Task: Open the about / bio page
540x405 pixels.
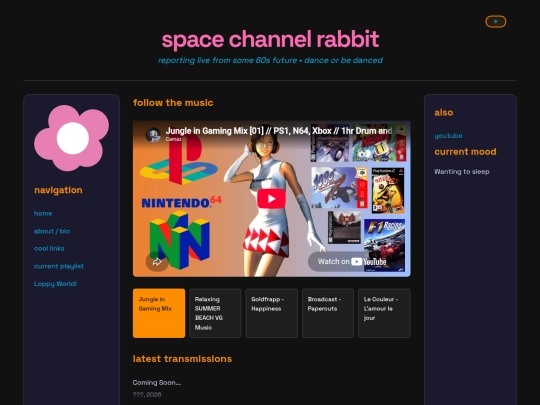Action: click(52, 231)
